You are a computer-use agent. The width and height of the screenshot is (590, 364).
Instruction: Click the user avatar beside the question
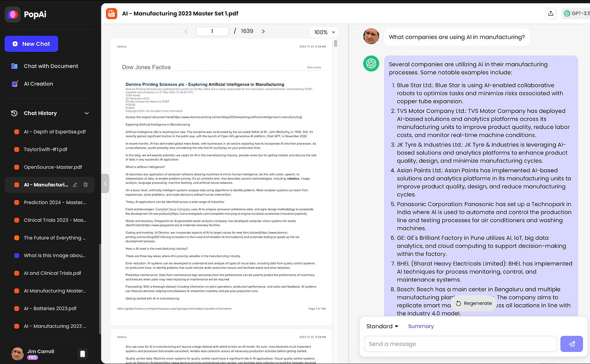[371, 36]
